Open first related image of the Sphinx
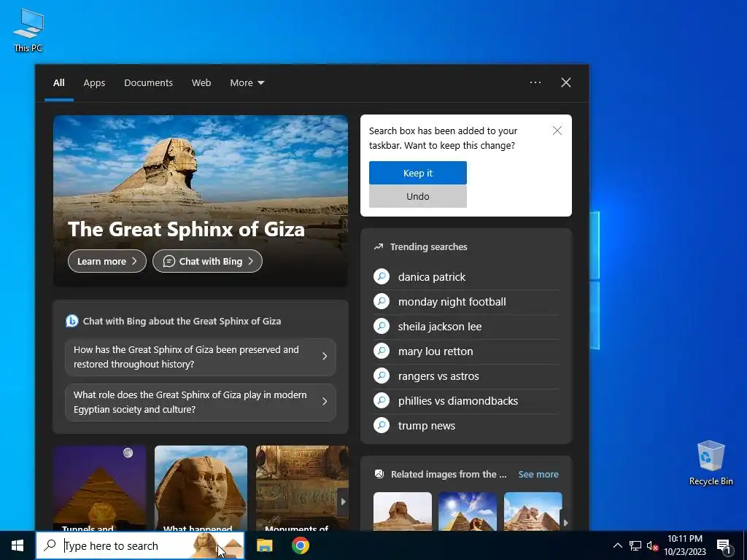The height and width of the screenshot is (560, 747). click(403, 511)
